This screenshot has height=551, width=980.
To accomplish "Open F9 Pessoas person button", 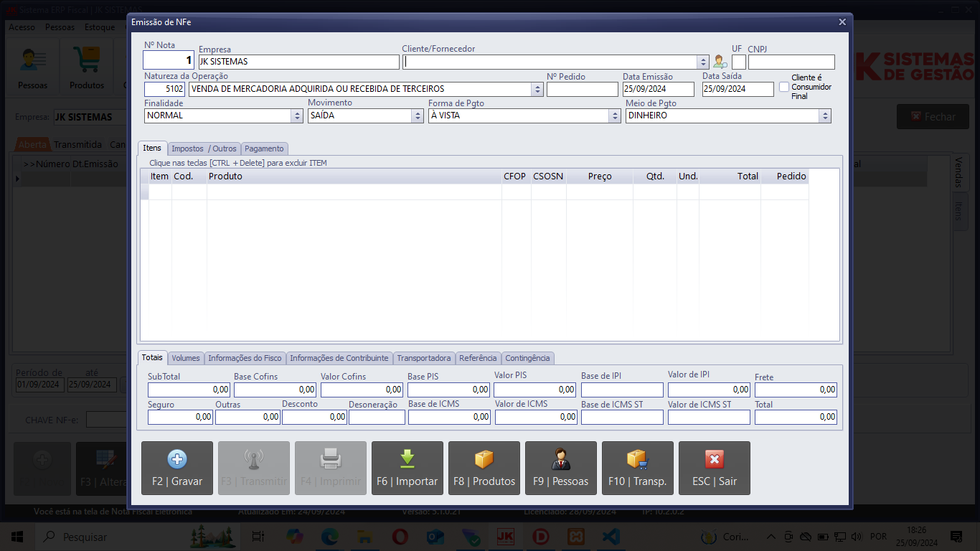I will (561, 468).
